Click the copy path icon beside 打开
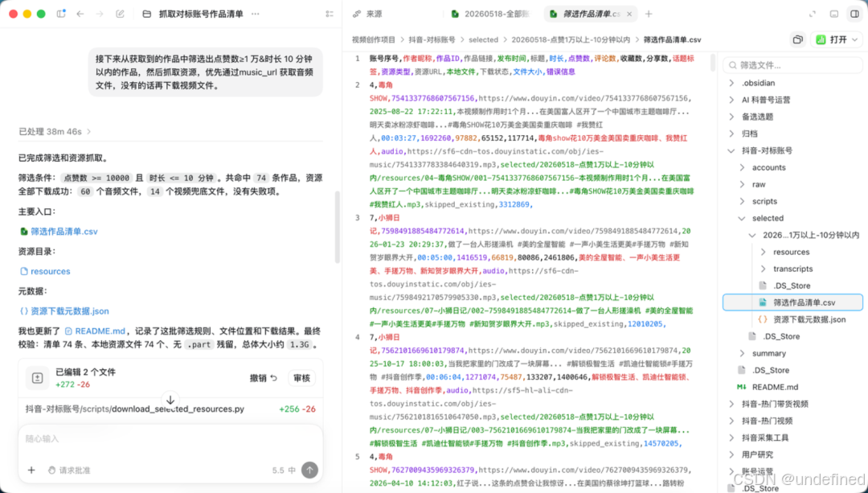 (798, 39)
